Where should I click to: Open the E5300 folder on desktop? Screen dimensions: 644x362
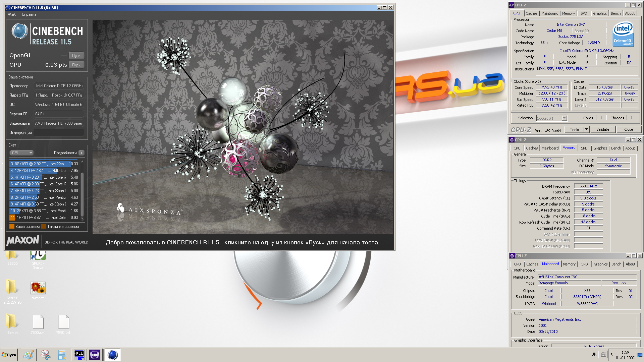pos(12,257)
